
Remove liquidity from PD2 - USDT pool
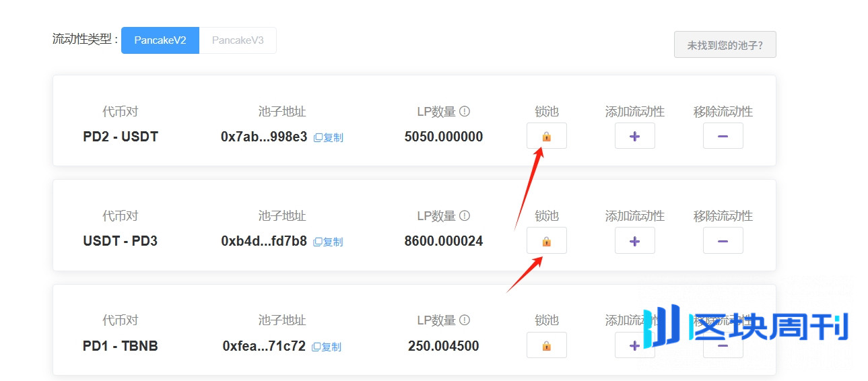click(x=723, y=136)
